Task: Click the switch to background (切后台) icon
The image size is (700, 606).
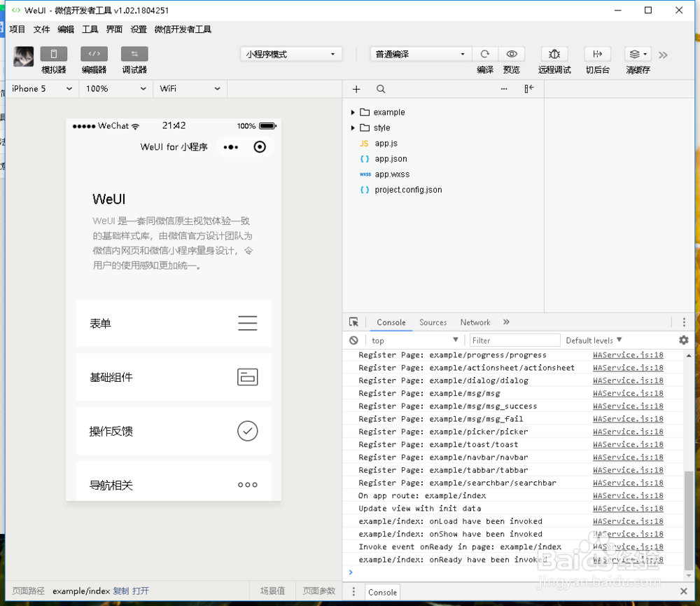Action: (597, 54)
